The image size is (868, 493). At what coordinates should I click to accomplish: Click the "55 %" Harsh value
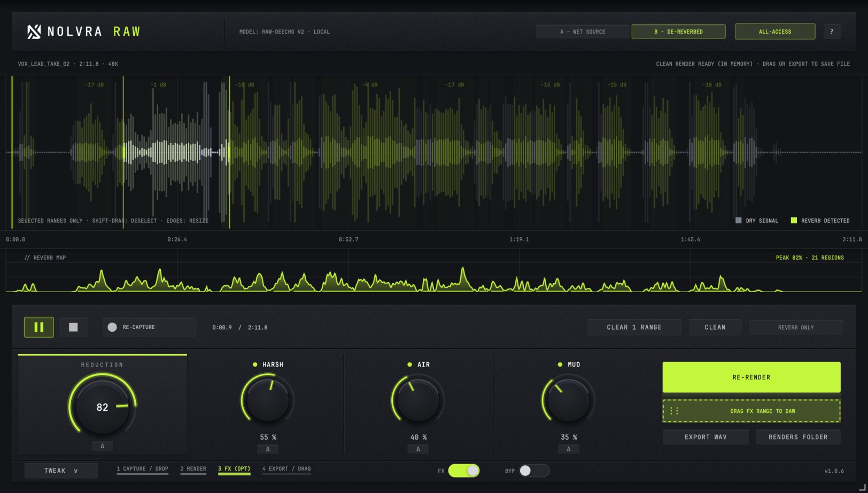point(268,437)
